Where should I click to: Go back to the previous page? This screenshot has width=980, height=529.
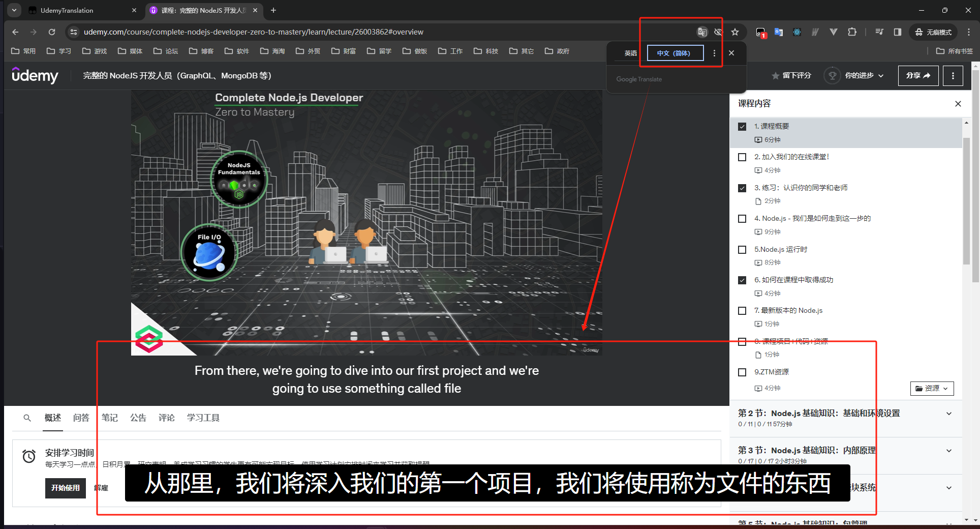[15, 32]
